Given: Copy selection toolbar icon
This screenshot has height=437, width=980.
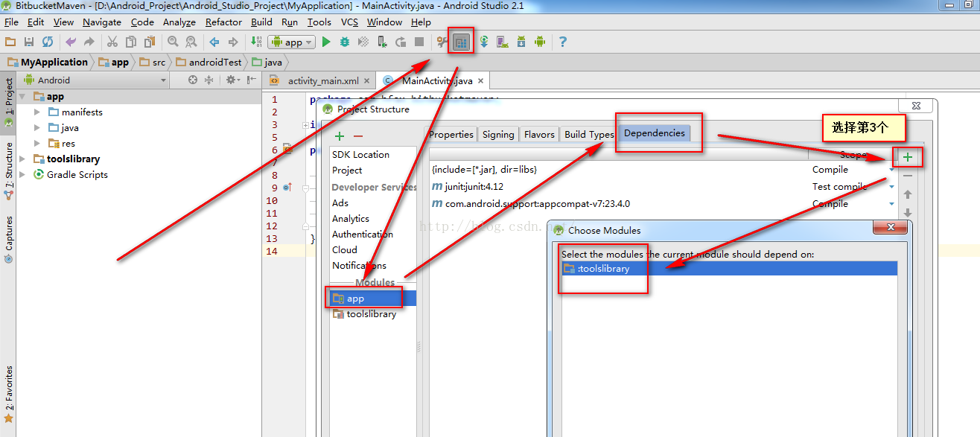Looking at the screenshot, I should 131,42.
